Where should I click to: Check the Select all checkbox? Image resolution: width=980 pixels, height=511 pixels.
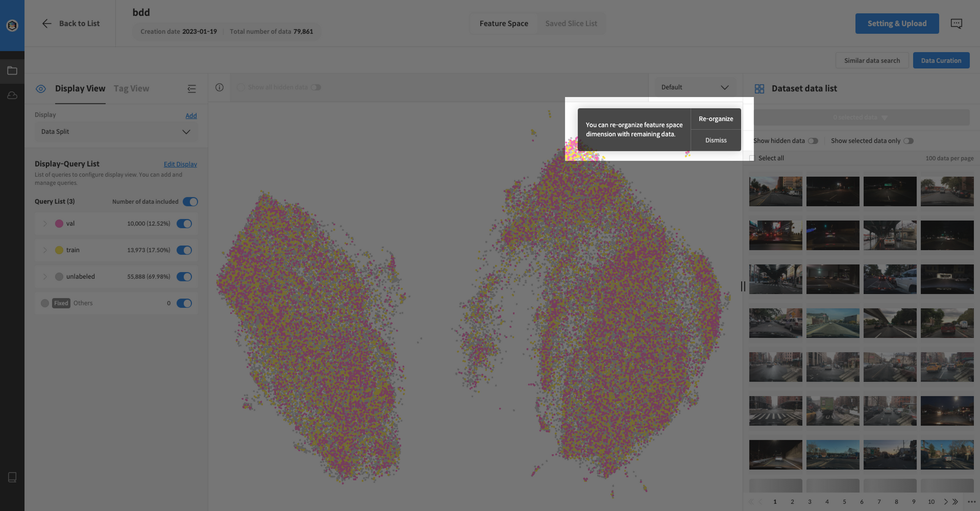tap(752, 158)
